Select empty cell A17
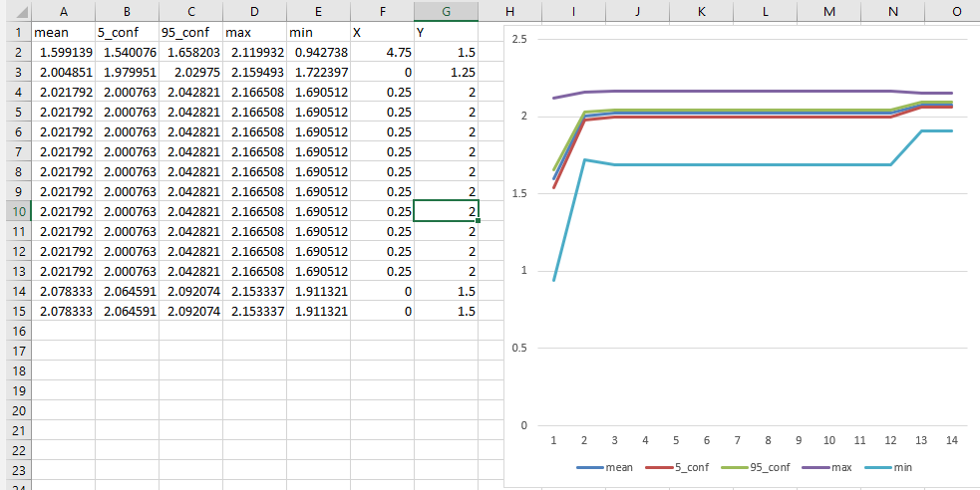 64,351
